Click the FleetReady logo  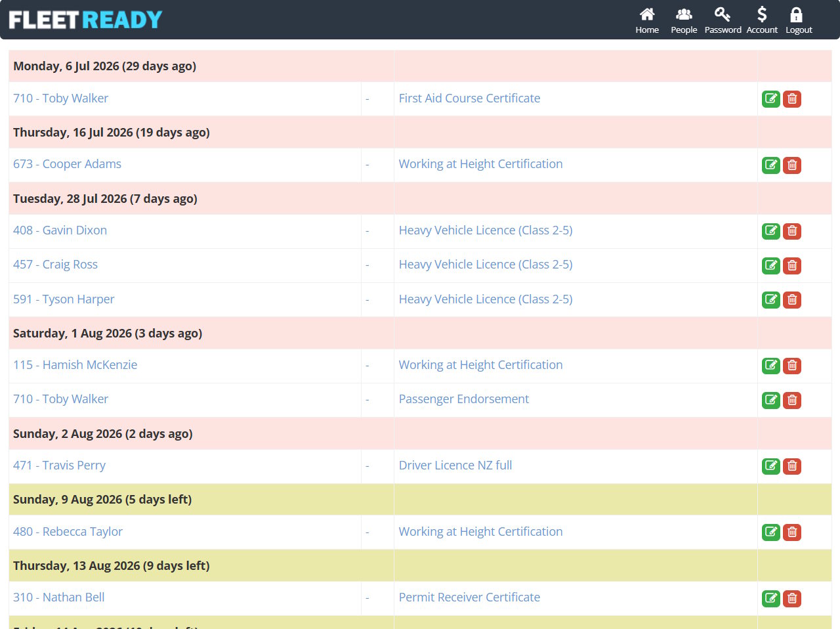(x=85, y=20)
